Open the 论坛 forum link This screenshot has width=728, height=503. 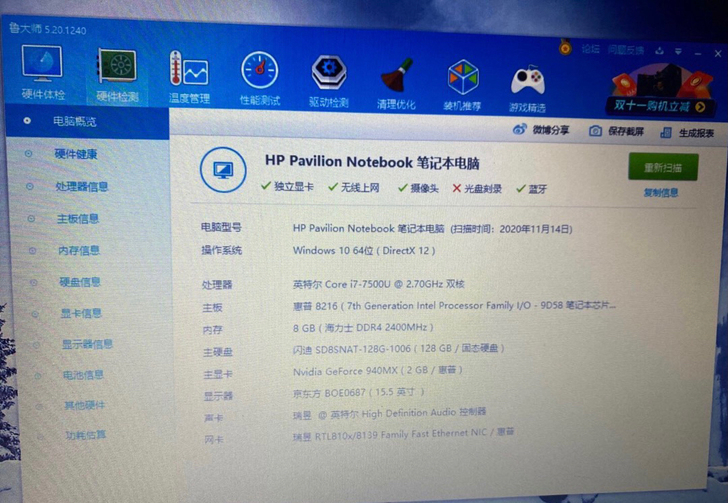[591, 49]
